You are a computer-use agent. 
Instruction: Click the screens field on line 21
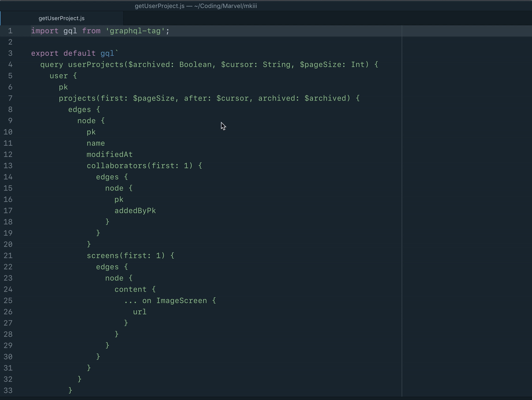[x=103, y=255]
